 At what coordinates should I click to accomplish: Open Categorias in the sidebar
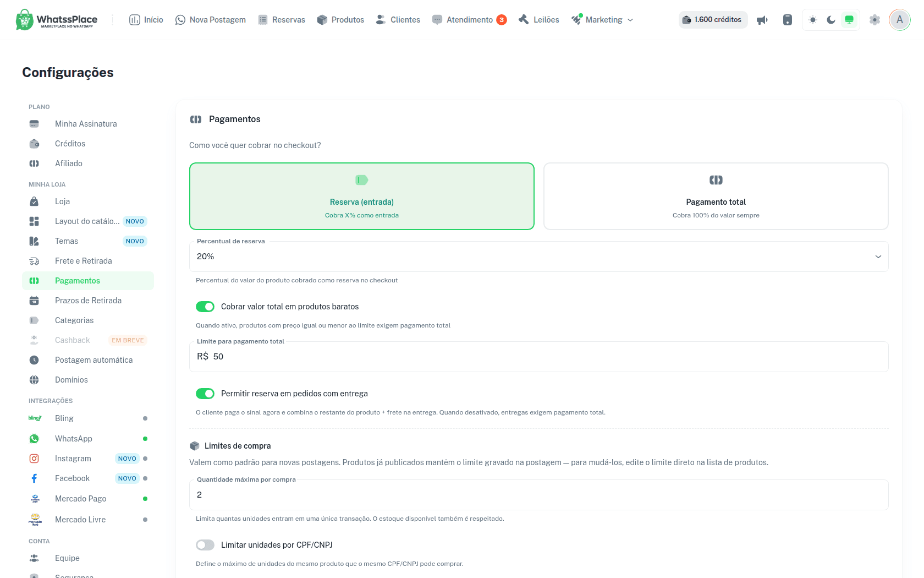88,320
